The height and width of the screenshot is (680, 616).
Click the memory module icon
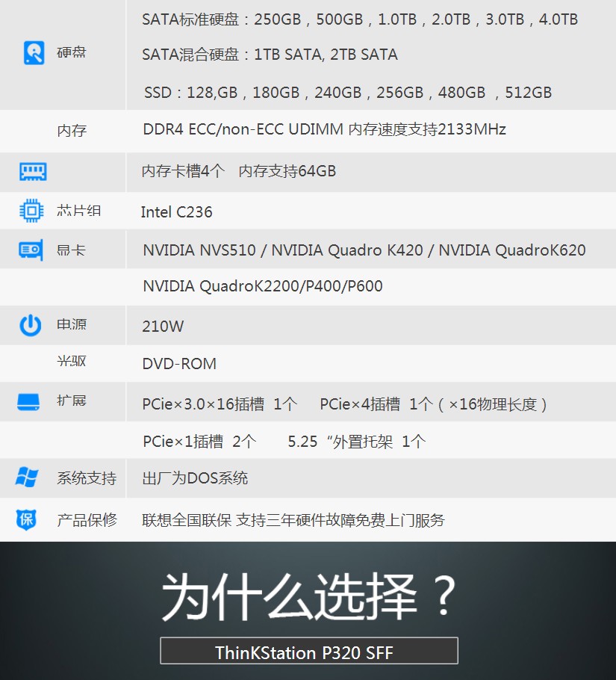[x=33, y=172]
